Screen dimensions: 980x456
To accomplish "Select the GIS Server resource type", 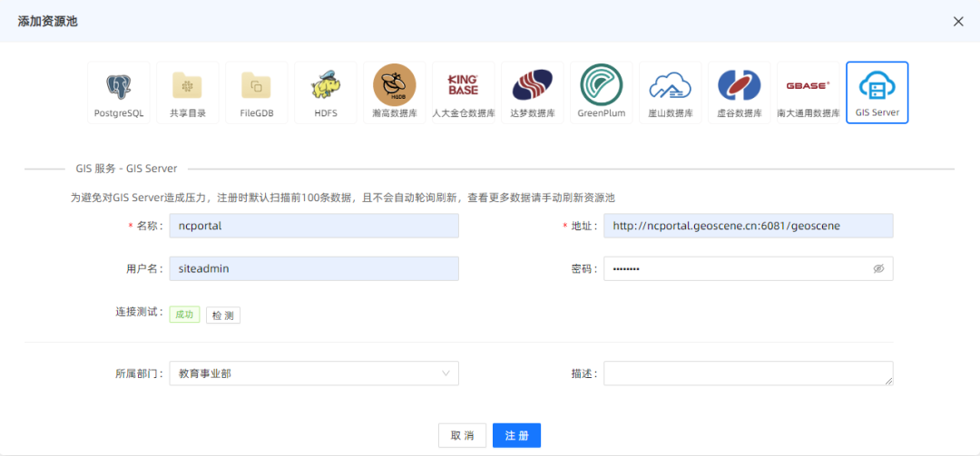I will (x=877, y=92).
